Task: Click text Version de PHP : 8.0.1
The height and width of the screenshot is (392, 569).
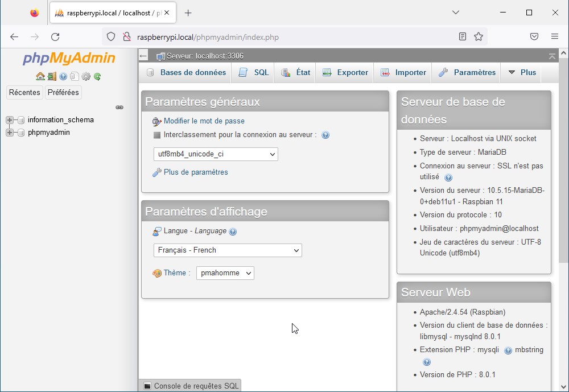Action: [457, 375]
